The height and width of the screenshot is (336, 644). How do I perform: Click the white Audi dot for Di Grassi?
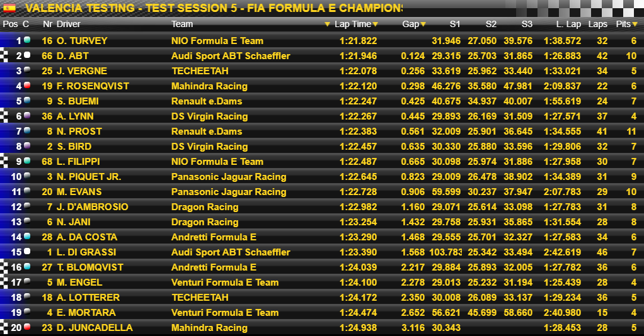(27, 251)
